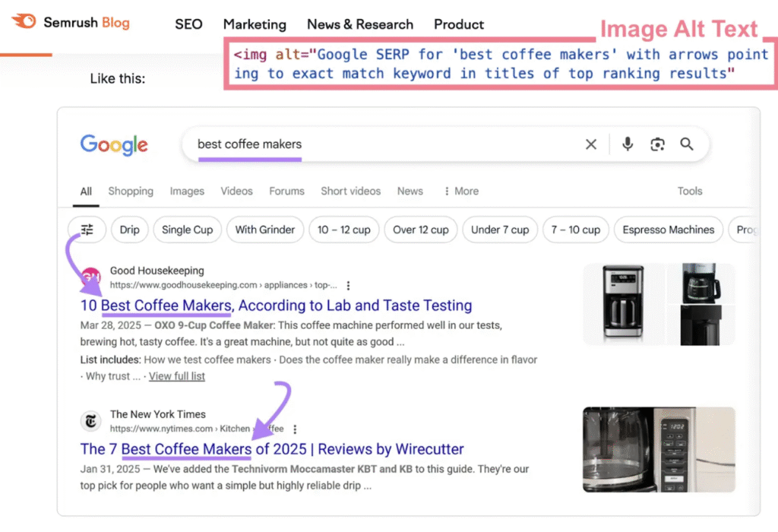The height and width of the screenshot is (532, 778).
Task: Toggle the Drip filter chip
Action: click(x=129, y=229)
